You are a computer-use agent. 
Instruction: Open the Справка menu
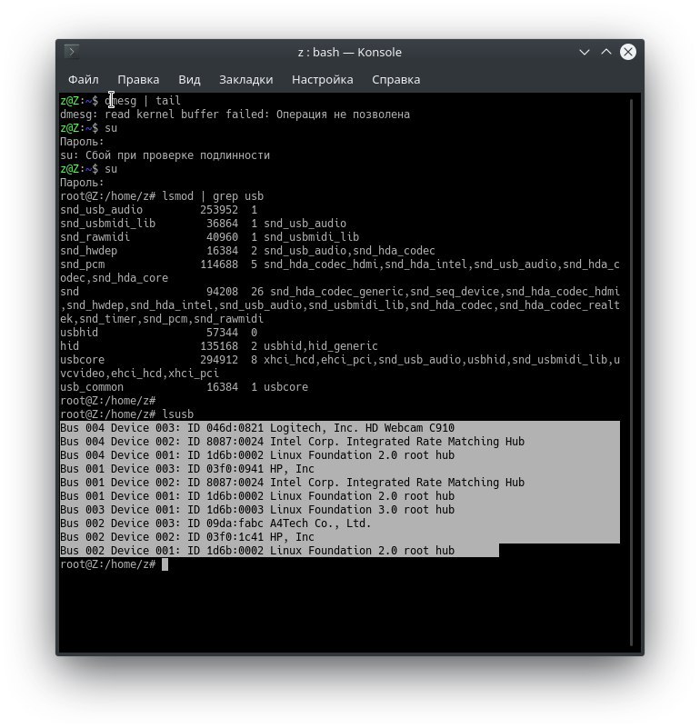click(x=396, y=79)
